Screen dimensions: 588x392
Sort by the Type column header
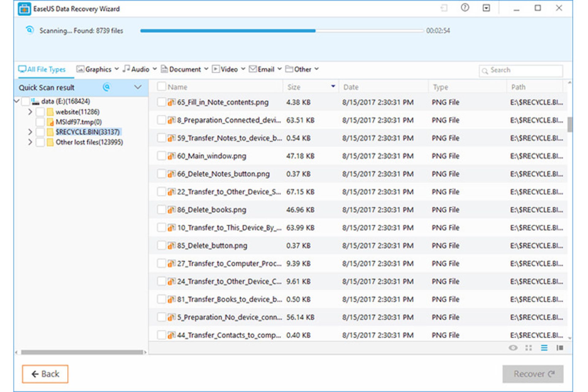click(467, 87)
